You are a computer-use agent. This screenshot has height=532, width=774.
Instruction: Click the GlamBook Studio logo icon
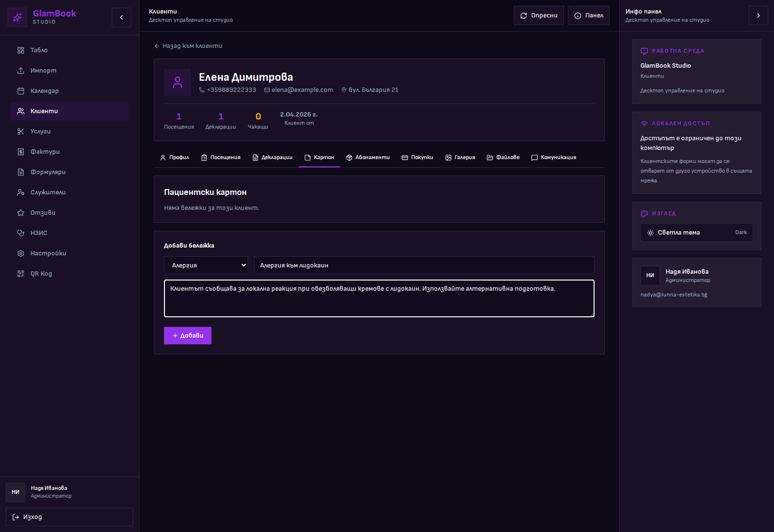click(17, 17)
